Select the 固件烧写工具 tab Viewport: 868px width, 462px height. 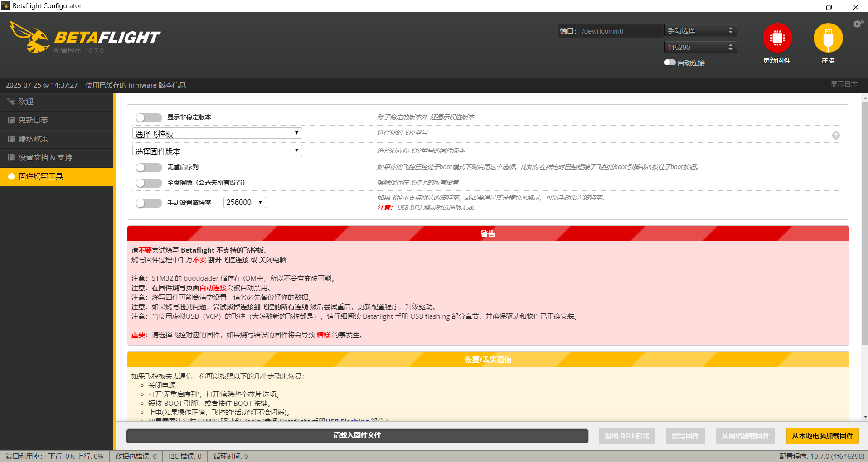57,176
